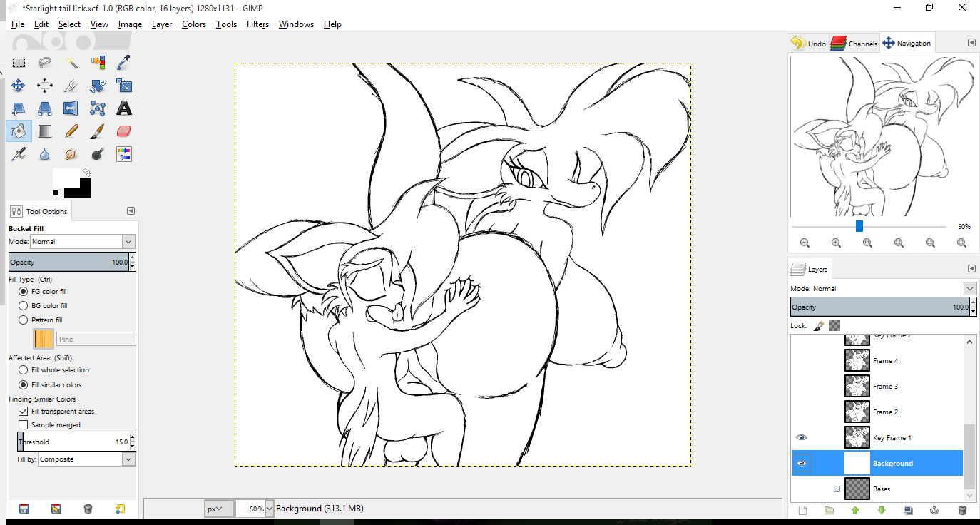Image resolution: width=980 pixels, height=525 pixels.
Task: Select the Fuzzy Select magic wand tool
Action: coord(71,63)
